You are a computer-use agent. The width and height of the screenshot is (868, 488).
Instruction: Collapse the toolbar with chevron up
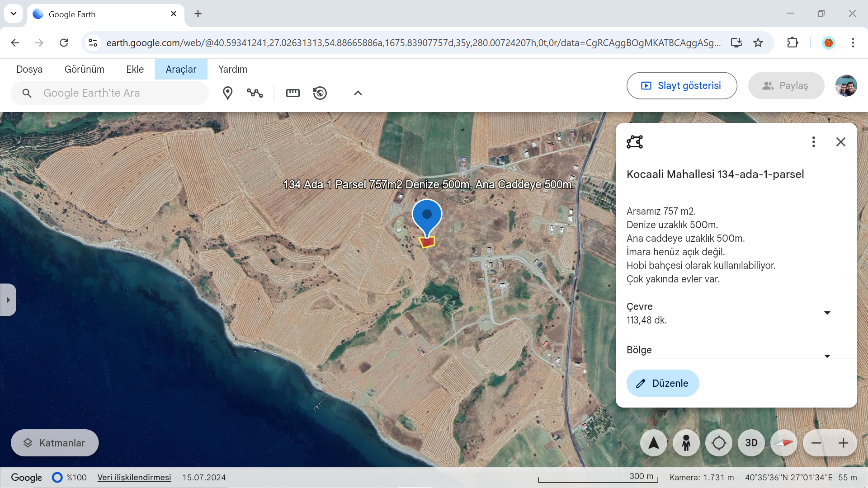(358, 93)
